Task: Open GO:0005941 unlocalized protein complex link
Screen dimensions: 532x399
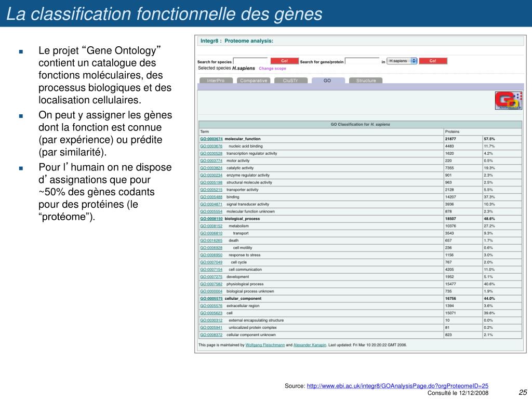Action: point(211,328)
